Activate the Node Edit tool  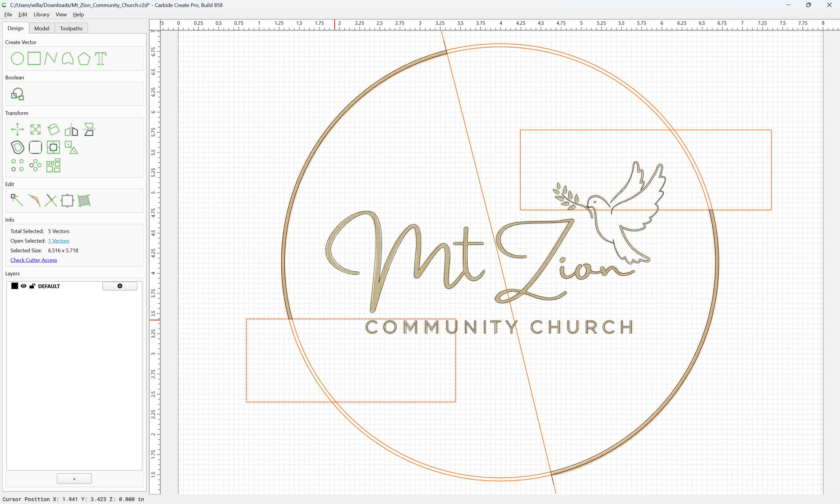[x=17, y=201]
